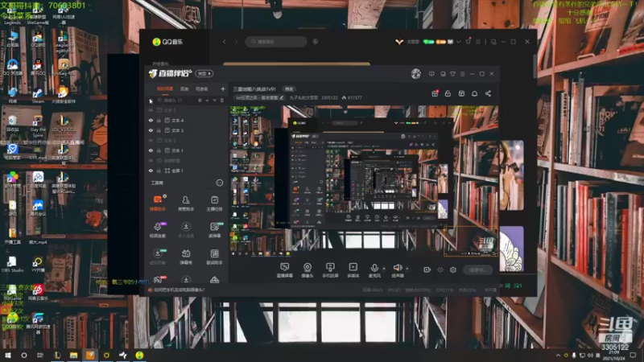The height and width of the screenshot is (362, 644).
Task: Toggle the preview eye icon near settings
Action: pos(440,269)
